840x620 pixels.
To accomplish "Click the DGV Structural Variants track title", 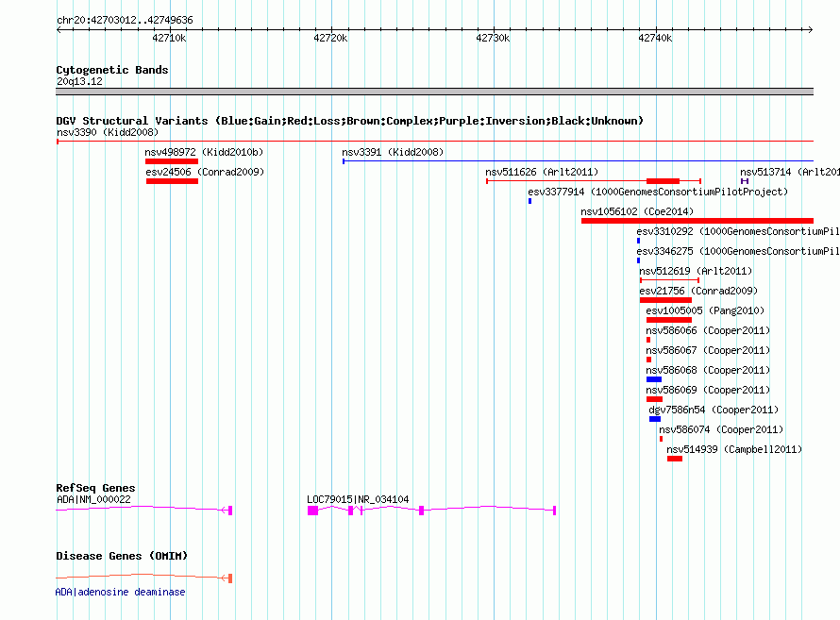I will 350,121.
